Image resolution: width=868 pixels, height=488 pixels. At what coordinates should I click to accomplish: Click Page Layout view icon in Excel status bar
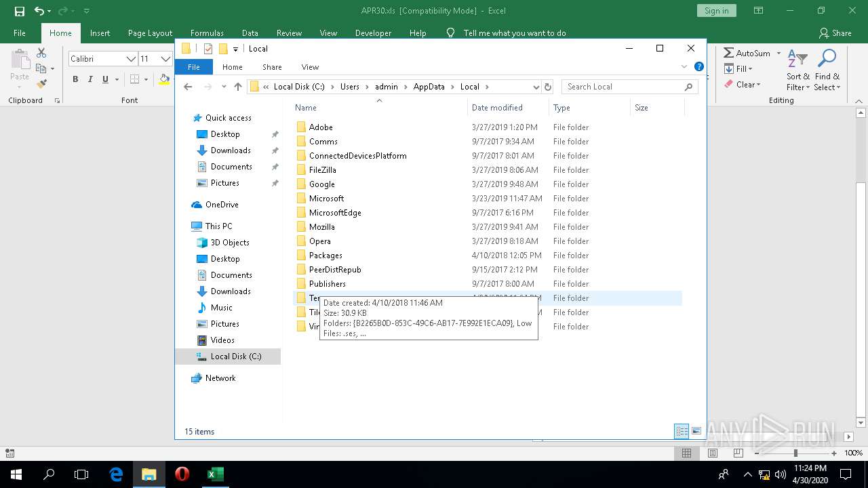click(712, 453)
